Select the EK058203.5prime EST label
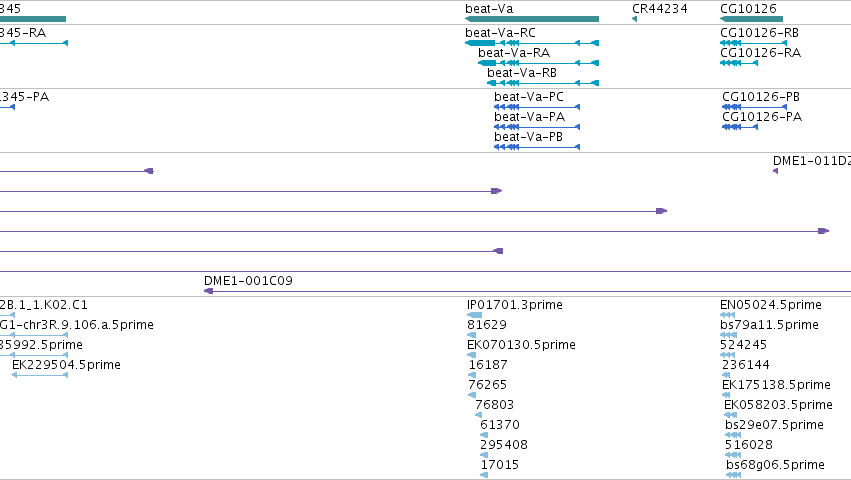The image size is (851, 480). [x=778, y=405]
